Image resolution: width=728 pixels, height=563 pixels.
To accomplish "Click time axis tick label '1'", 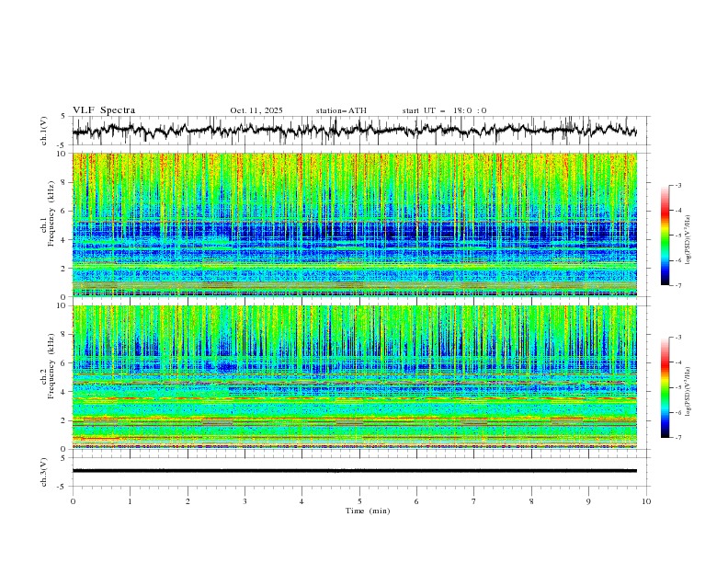I will 131,501.
